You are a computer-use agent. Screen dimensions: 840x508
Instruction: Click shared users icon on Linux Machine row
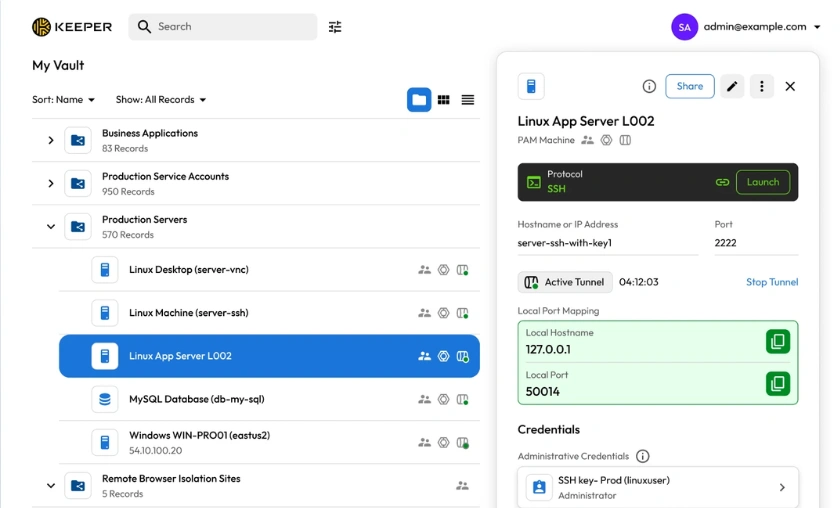[x=424, y=313]
